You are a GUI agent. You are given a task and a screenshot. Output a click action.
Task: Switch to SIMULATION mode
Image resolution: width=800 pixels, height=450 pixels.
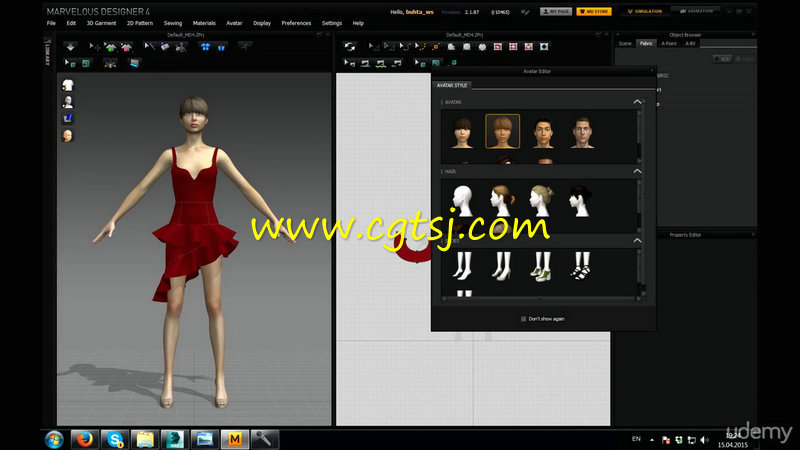645,11
